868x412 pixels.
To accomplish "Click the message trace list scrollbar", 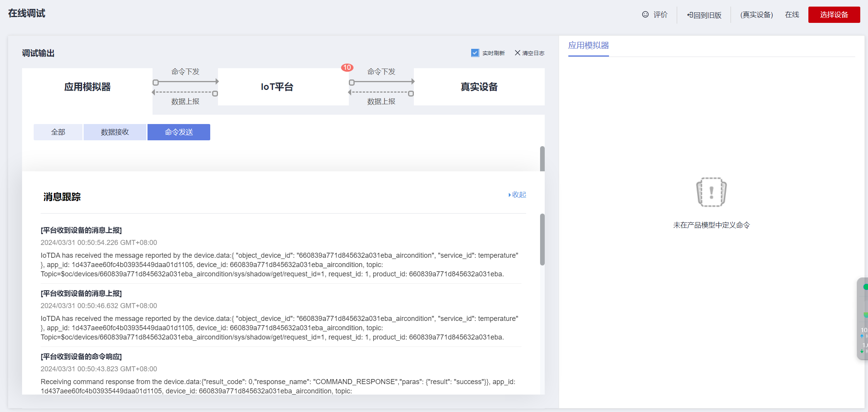I will tap(542, 240).
